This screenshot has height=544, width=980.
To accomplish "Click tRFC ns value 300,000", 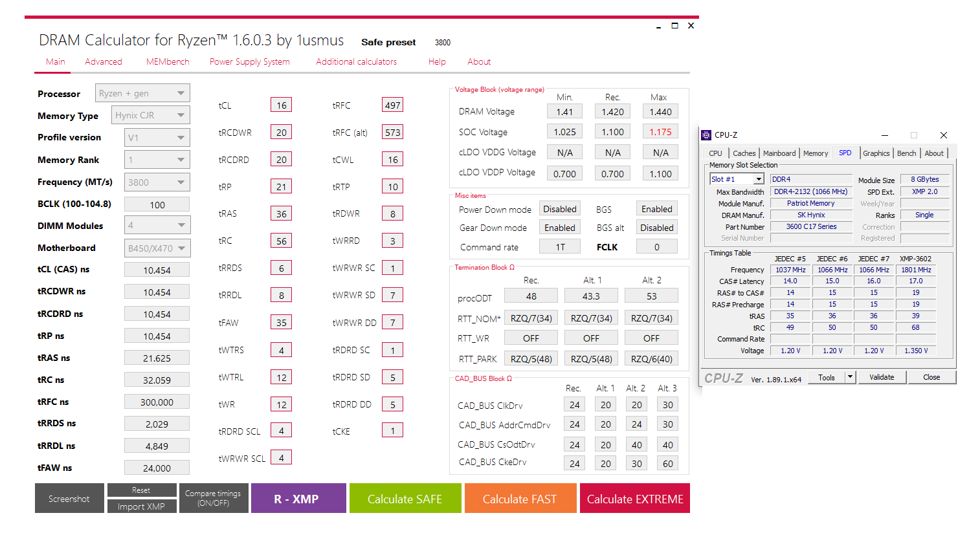I will [157, 402].
